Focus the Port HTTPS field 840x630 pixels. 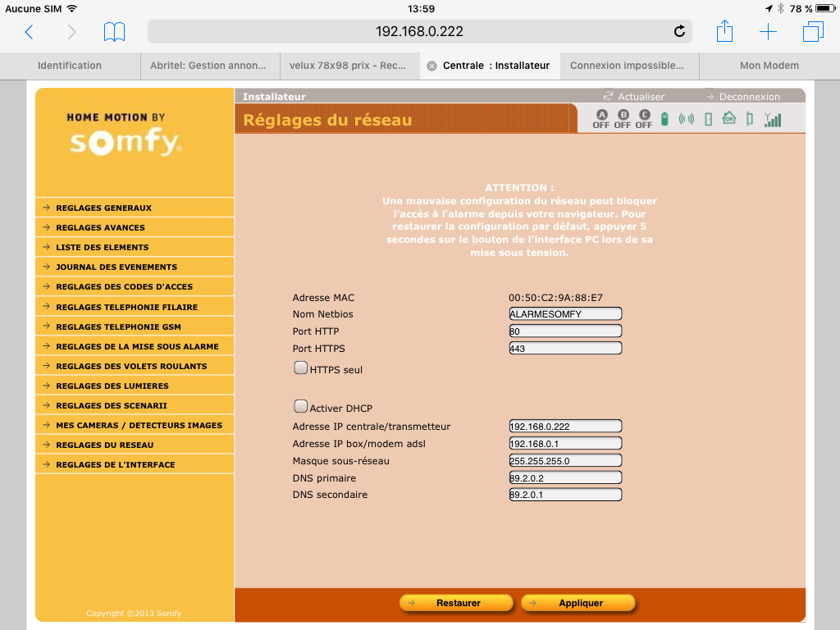click(x=565, y=348)
